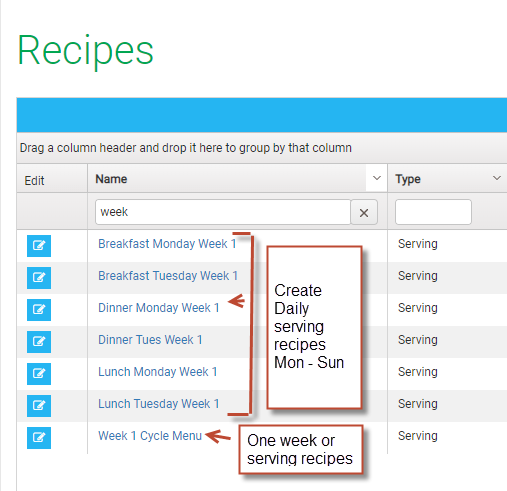
Task: Edit the Week 1 Cycle Menu recipe
Action: coord(39,438)
